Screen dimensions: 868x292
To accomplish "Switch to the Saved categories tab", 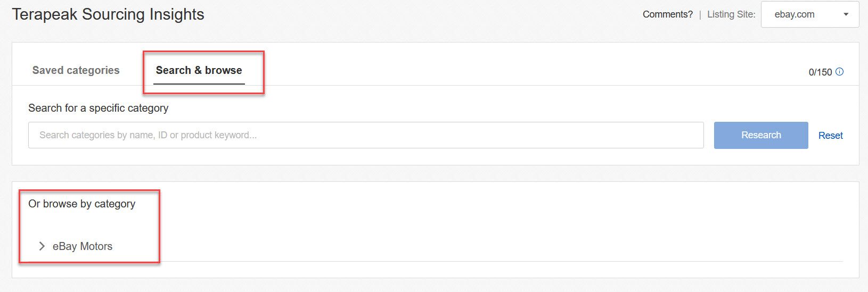I will pos(76,70).
